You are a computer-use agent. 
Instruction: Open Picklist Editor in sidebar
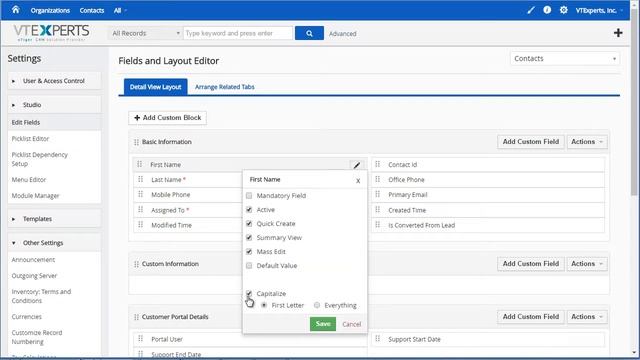point(30,139)
